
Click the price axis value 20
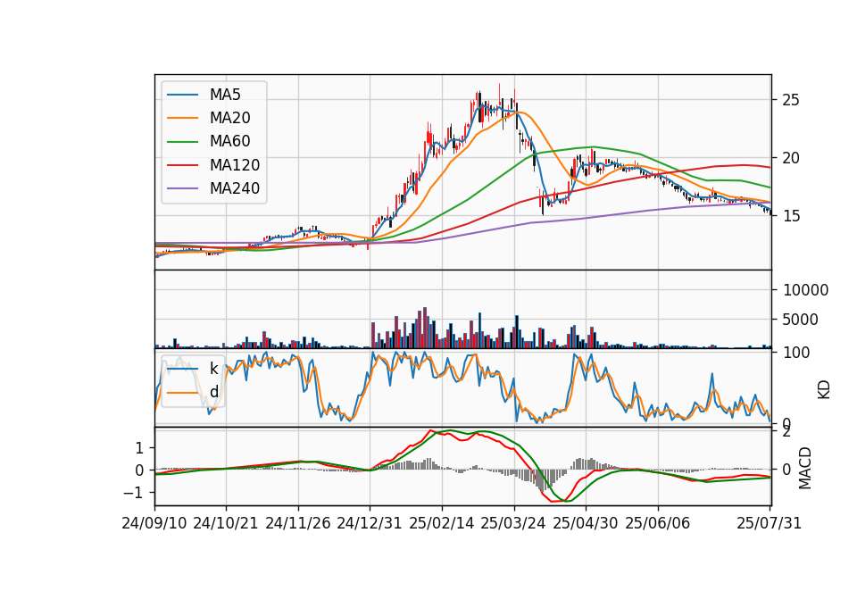pos(791,158)
